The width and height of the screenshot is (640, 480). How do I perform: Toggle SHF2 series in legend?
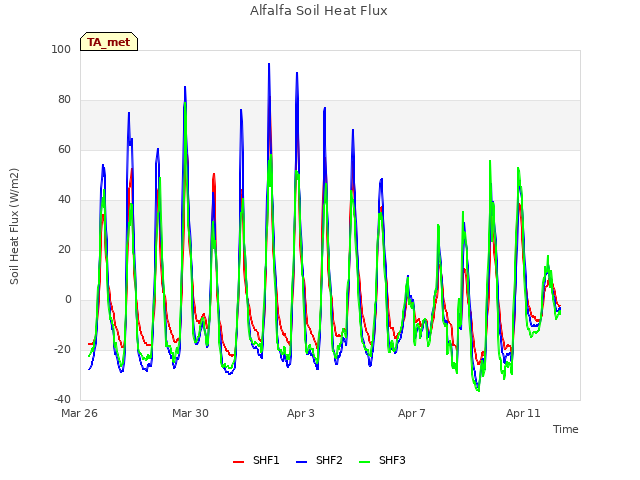[319, 460]
